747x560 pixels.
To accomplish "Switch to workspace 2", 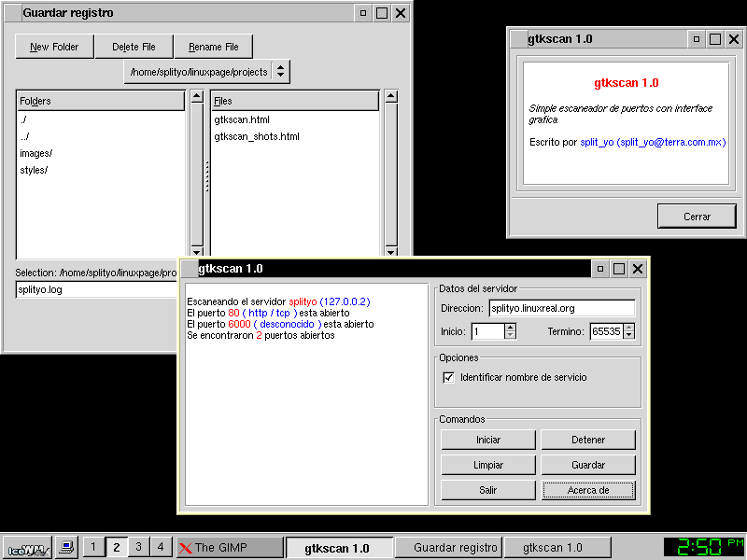I will point(116,547).
